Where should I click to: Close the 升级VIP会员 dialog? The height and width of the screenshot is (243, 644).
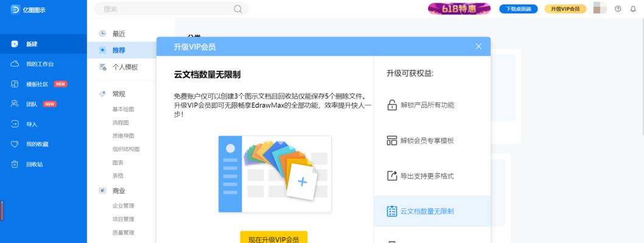478,46
